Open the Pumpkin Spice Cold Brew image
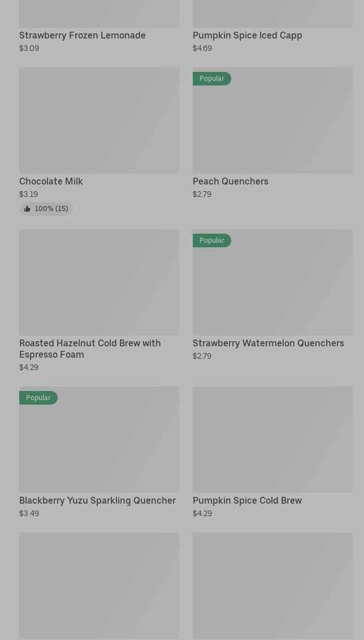Viewport: 364px width, 640px height. (x=272, y=439)
